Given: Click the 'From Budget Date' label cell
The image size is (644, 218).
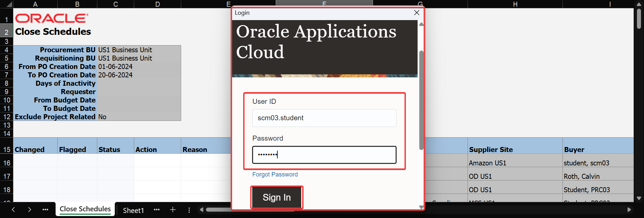Looking at the screenshot, I should coord(55,100).
